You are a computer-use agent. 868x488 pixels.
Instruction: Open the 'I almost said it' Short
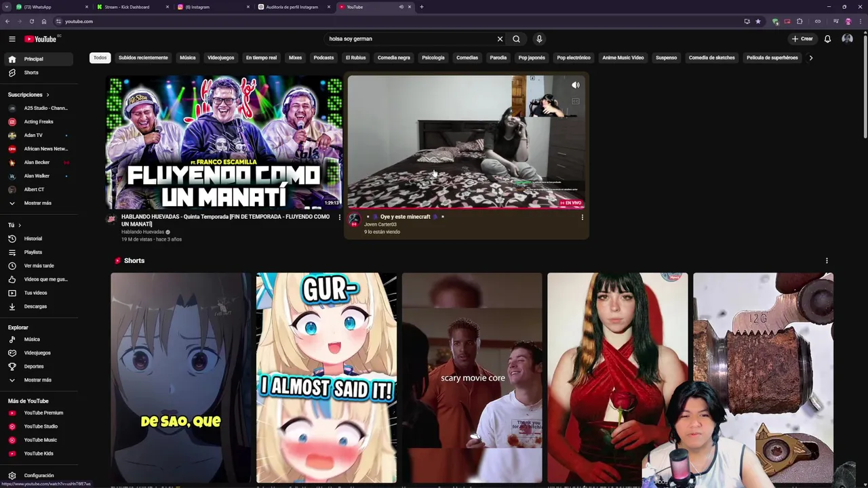326,378
